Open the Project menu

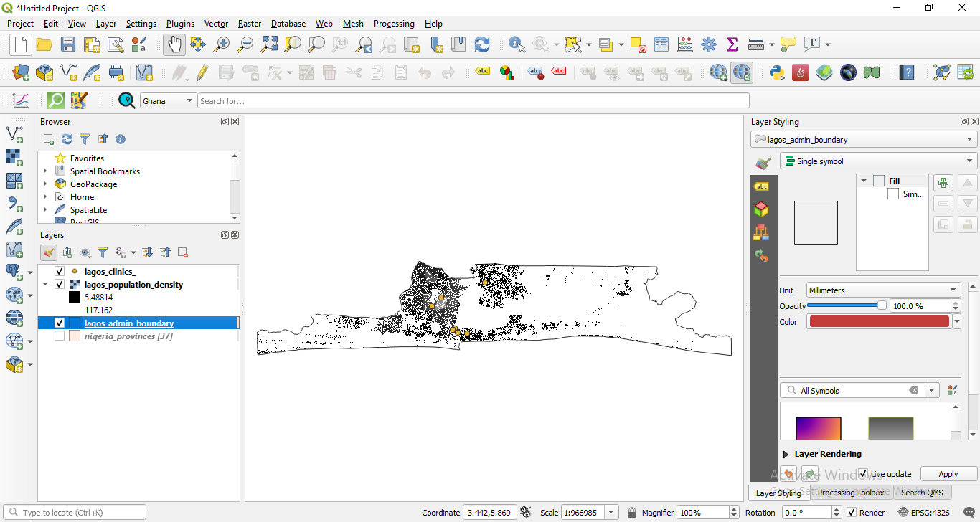pos(20,24)
